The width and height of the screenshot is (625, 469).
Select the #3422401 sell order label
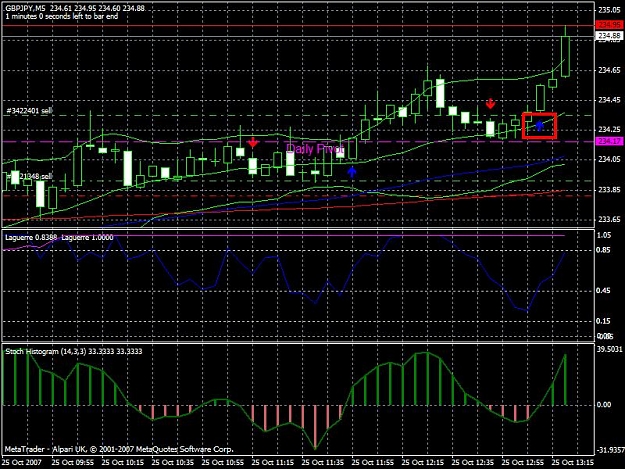coord(29,111)
